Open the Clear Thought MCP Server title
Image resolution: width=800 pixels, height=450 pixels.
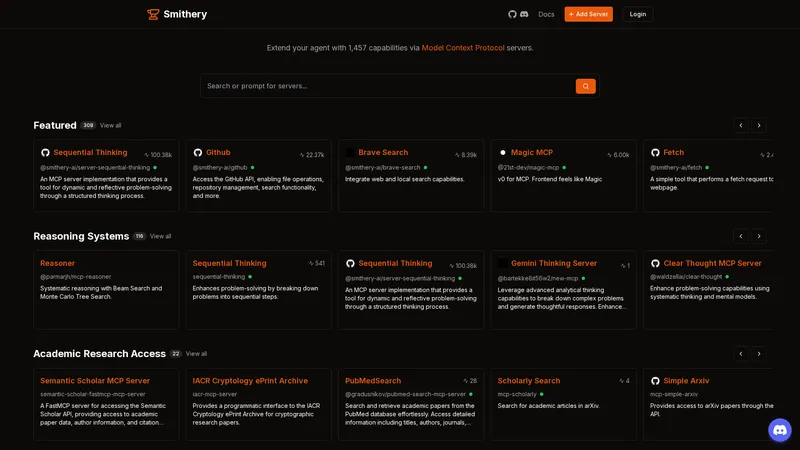712,263
